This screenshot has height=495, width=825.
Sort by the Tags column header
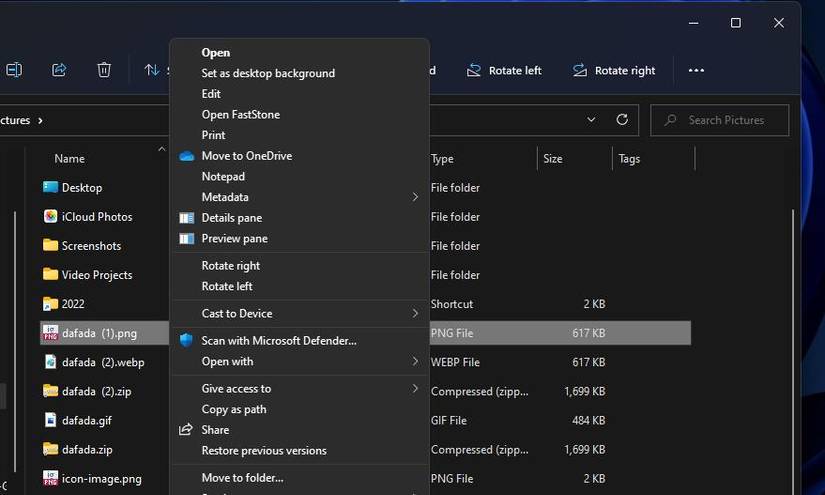[629, 159]
